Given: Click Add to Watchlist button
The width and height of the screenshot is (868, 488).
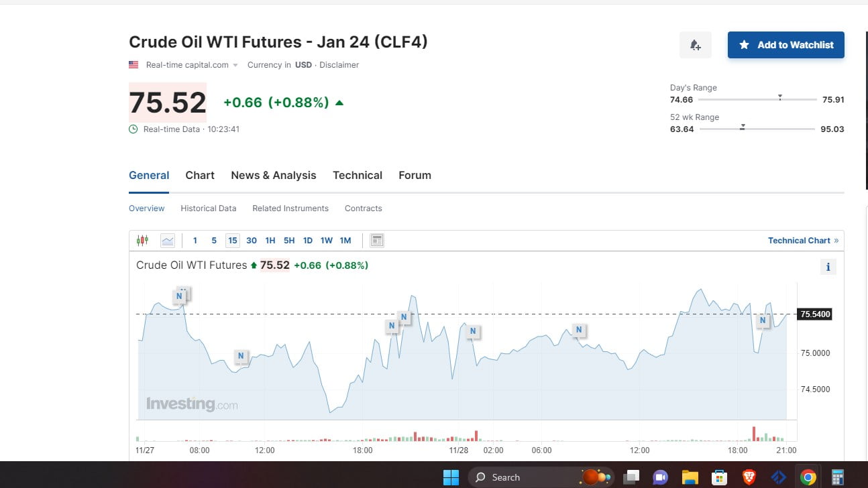Looking at the screenshot, I should tap(786, 45).
